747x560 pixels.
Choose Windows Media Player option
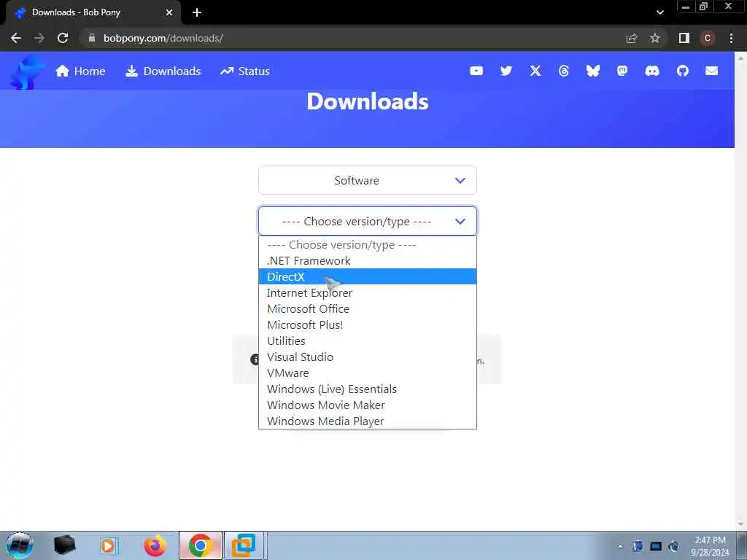tap(368, 421)
